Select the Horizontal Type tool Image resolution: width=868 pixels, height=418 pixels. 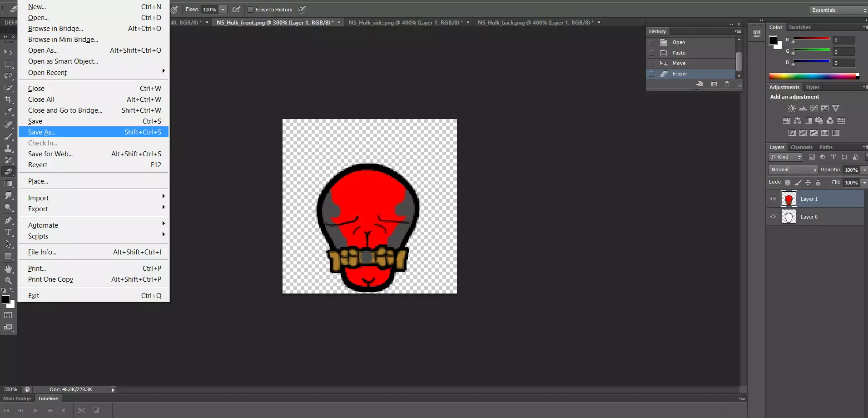click(8, 232)
